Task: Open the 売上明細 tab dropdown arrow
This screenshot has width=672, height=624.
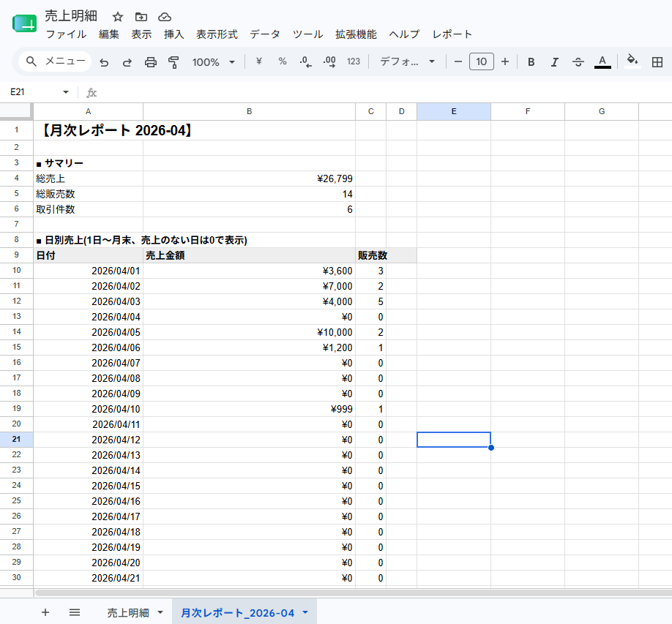Action: point(160,612)
